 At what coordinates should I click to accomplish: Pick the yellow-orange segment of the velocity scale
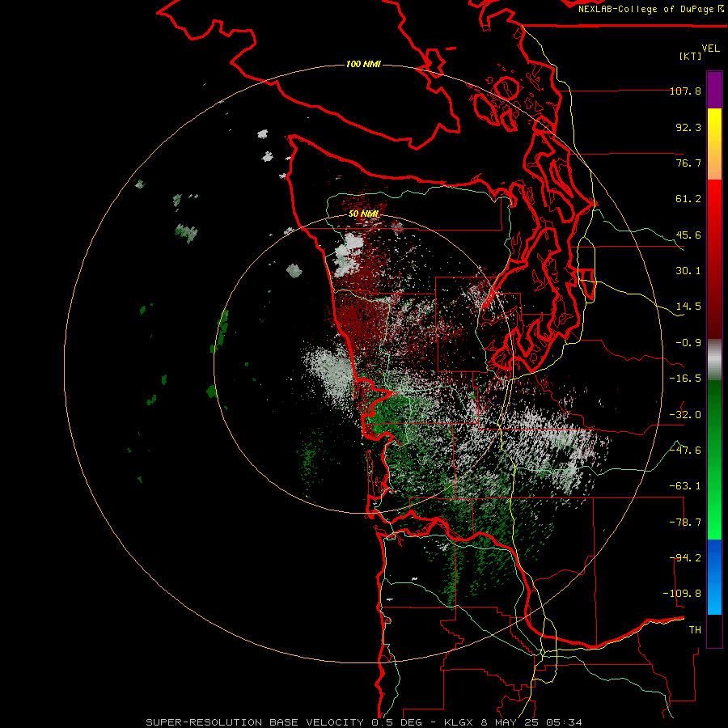pyautogui.click(x=714, y=144)
